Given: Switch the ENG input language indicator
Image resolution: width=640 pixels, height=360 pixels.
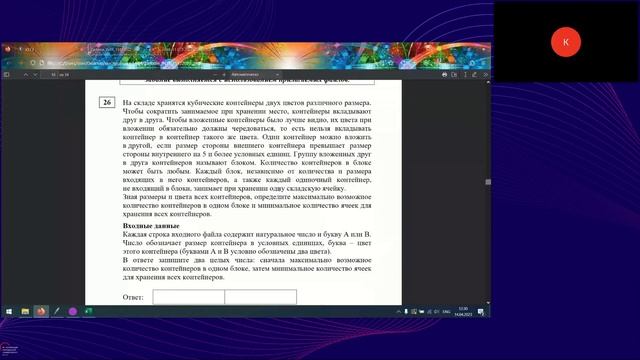Looking at the screenshot, I should tap(446, 312).
